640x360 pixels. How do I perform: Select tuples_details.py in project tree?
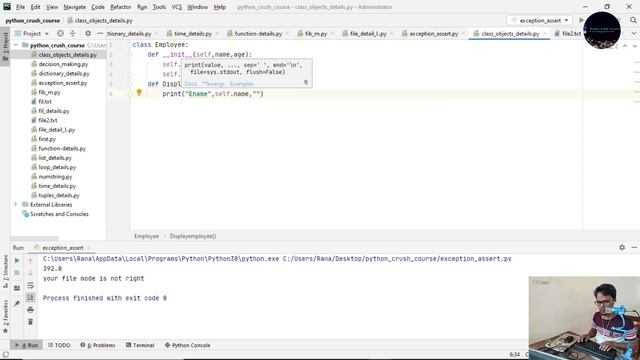tap(59, 195)
